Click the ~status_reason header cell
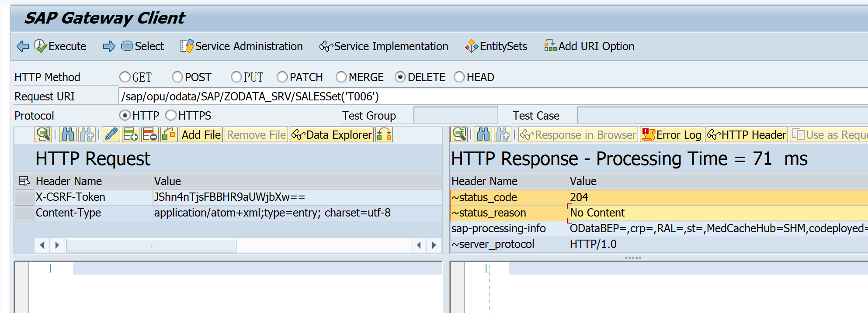Screen dimensions: 868x313 click(509, 213)
